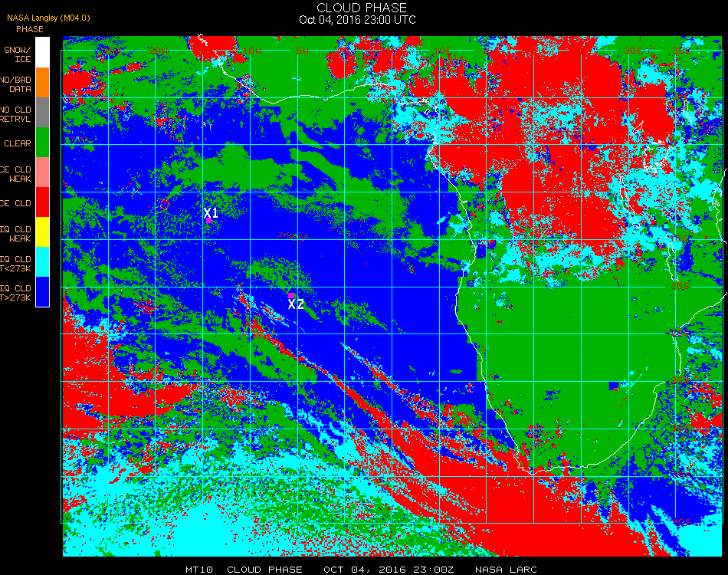Image resolution: width=728 pixels, height=575 pixels.
Task: Click the "20S" latitude grid label
Action: click(x=680, y=333)
